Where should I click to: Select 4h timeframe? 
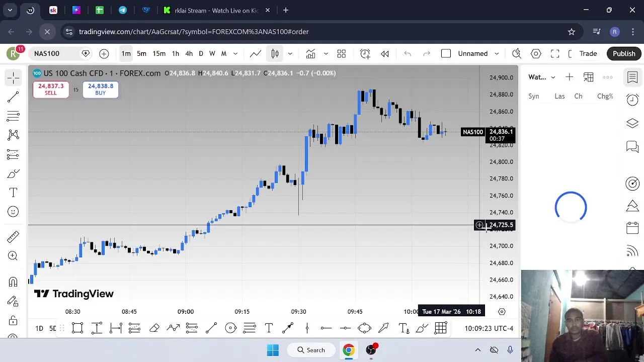click(189, 53)
